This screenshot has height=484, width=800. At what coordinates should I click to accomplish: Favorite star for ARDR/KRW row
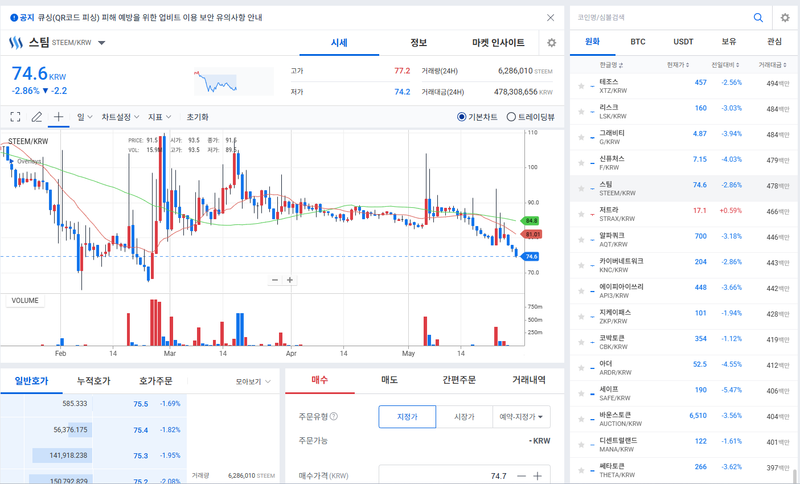[x=581, y=368]
